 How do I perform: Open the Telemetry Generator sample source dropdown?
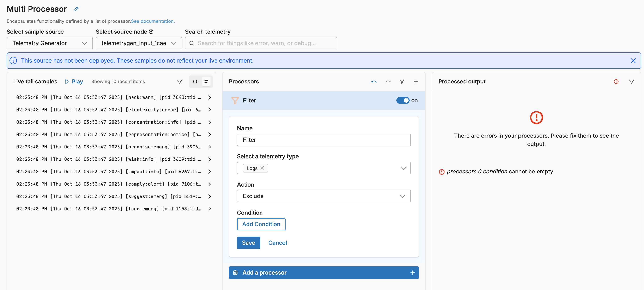coord(49,43)
